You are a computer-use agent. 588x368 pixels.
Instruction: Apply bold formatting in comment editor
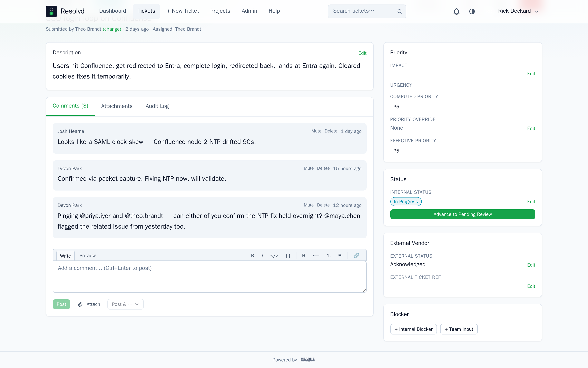point(252,256)
